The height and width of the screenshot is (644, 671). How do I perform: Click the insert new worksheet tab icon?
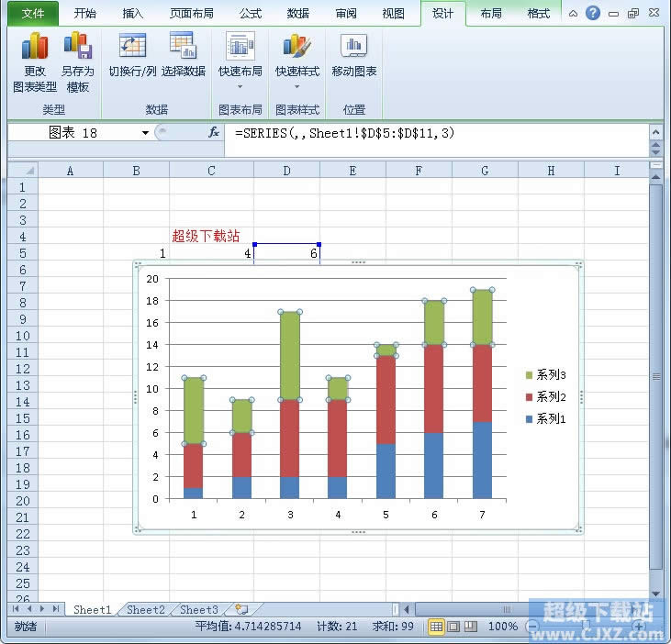[x=241, y=609]
